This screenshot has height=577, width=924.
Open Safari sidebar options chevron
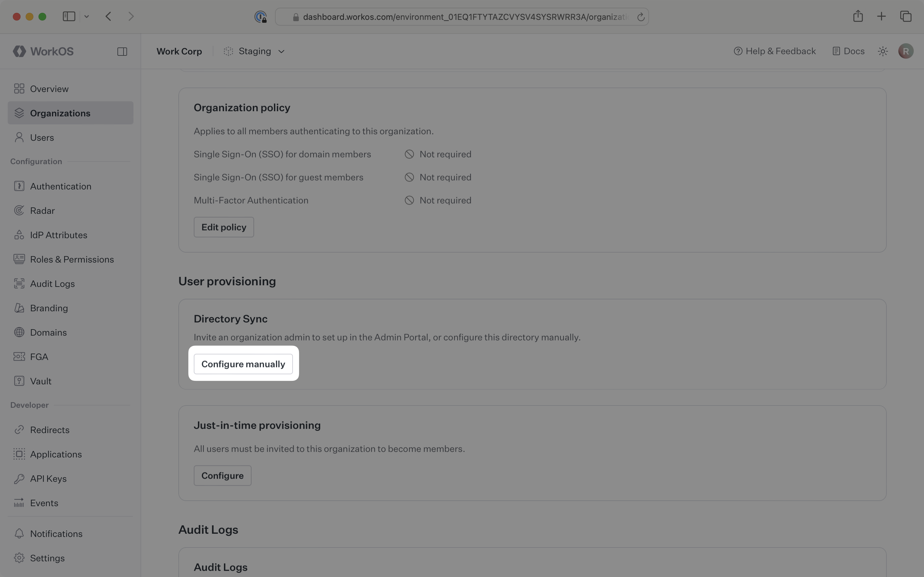(87, 16)
